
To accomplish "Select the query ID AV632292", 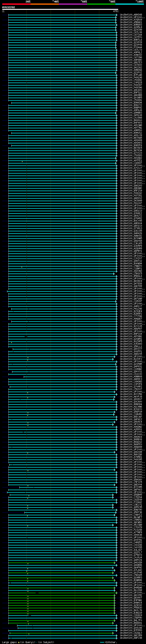I will (x=8, y=8).
